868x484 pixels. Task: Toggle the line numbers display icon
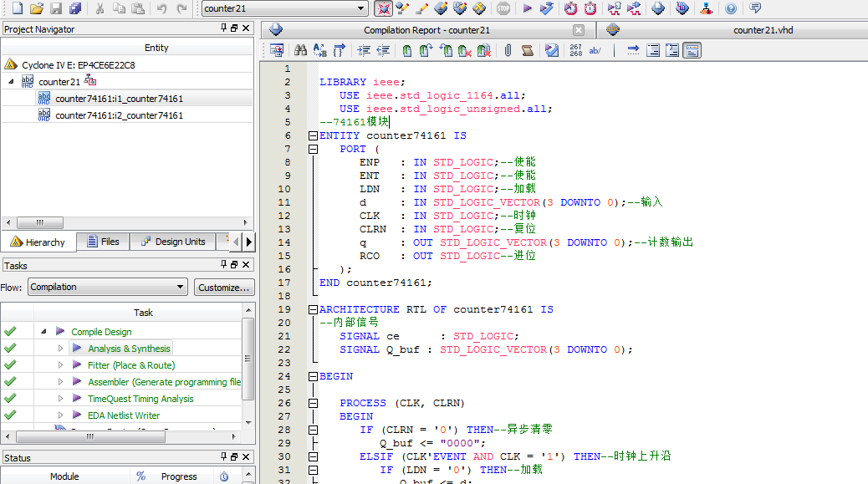point(576,50)
